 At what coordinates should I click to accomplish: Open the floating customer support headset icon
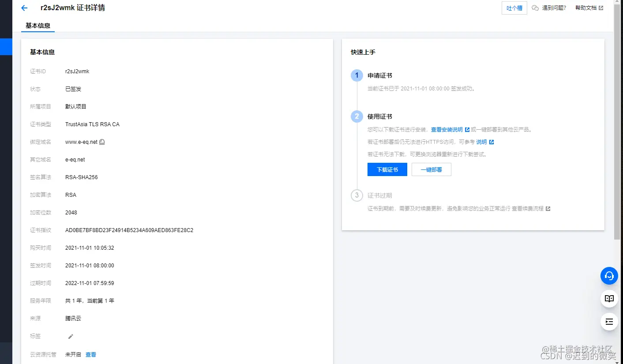point(609,276)
